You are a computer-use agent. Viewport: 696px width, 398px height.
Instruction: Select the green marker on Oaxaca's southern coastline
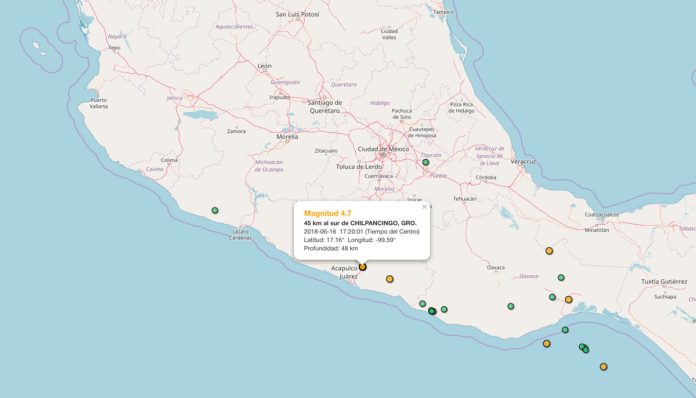(x=565, y=330)
